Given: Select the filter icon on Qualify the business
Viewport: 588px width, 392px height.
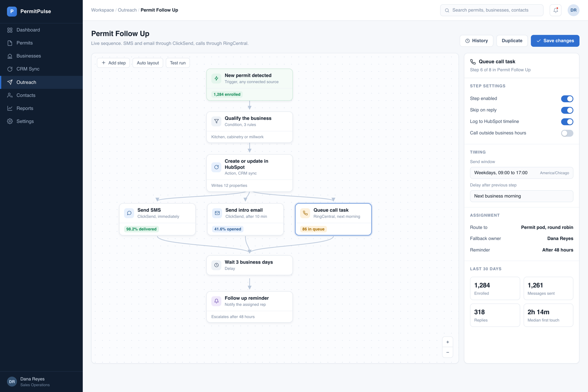Looking at the screenshot, I should (216, 121).
